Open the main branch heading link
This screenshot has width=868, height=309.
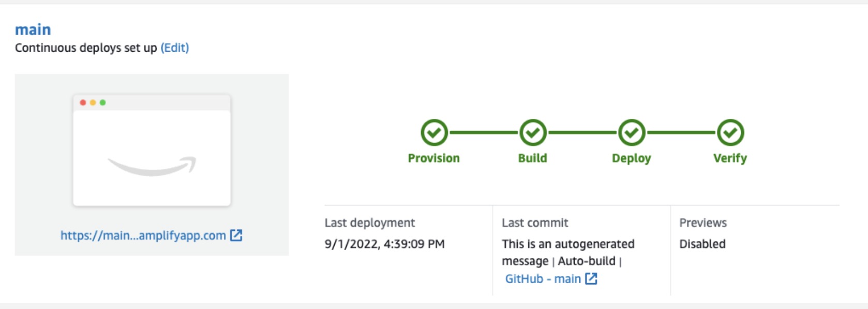33,29
